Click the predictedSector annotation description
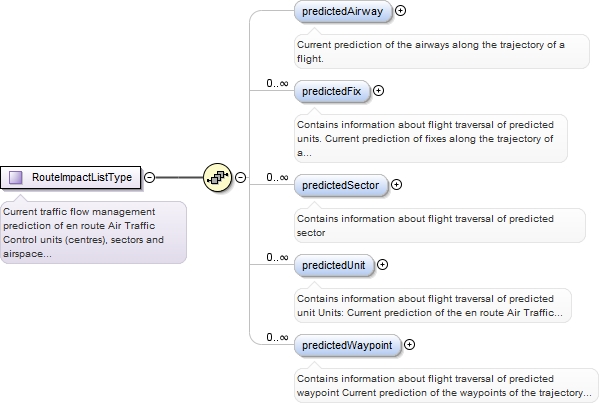Image resolution: width=606 pixels, height=406 pixels. pyautogui.click(x=440, y=226)
